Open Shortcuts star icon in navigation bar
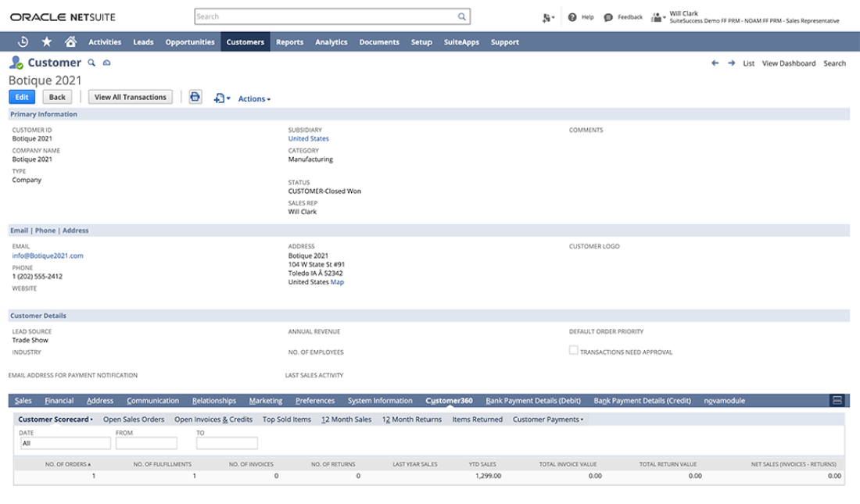Image resolution: width=860 pixels, height=504 pixels. (47, 42)
